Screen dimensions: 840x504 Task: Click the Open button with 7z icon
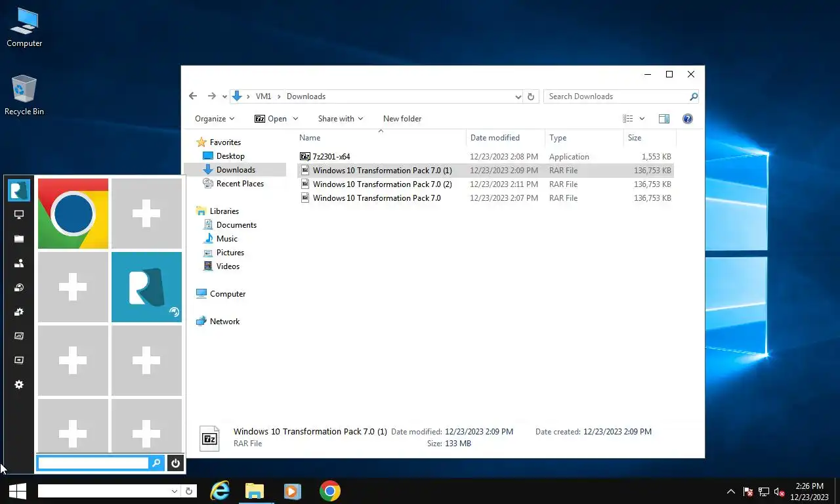point(270,119)
